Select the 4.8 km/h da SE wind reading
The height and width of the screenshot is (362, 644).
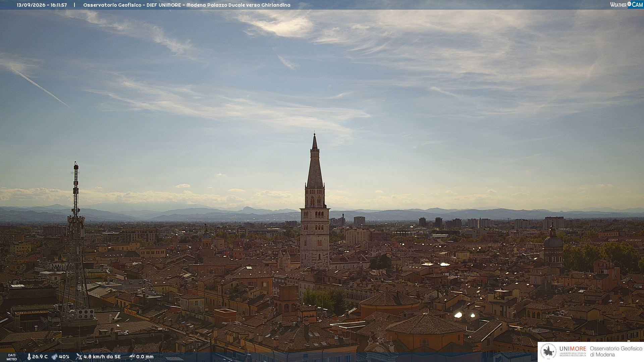(102, 357)
